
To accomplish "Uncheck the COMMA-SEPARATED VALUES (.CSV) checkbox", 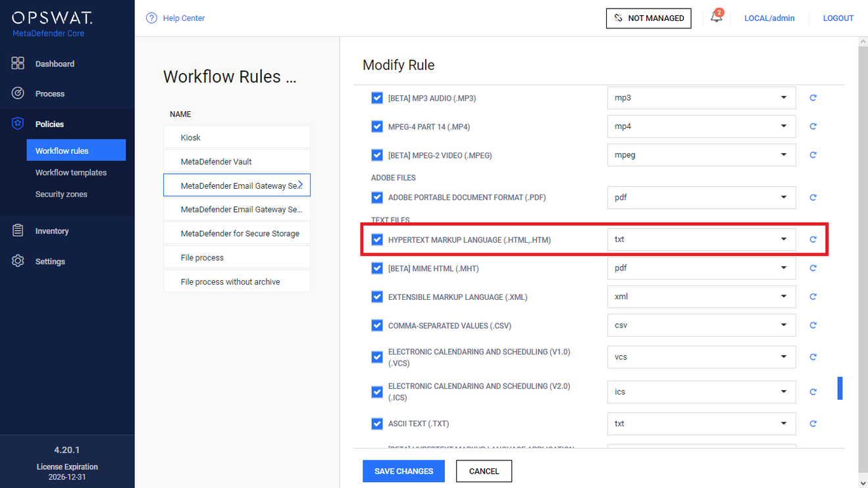I will (377, 325).
